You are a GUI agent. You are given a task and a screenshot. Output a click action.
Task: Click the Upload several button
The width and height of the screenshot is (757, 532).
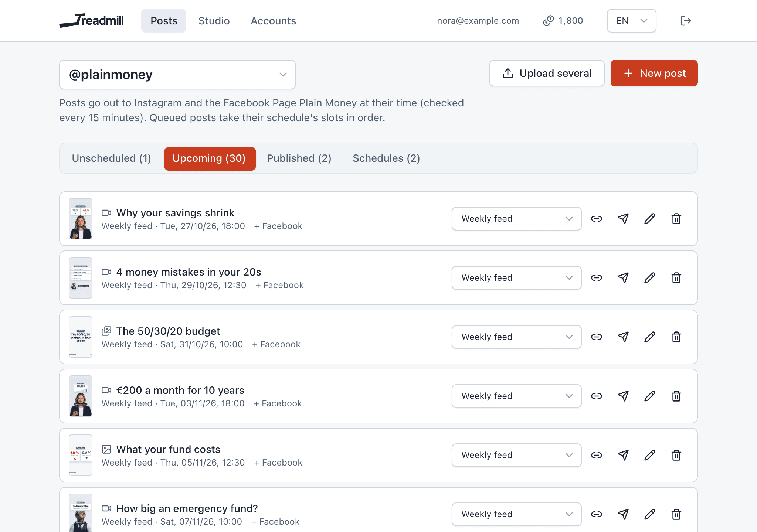[547, 73]
